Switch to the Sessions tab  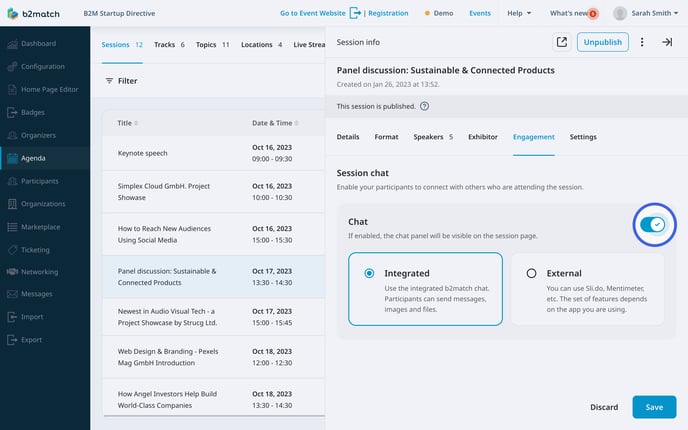click(122, 45)
